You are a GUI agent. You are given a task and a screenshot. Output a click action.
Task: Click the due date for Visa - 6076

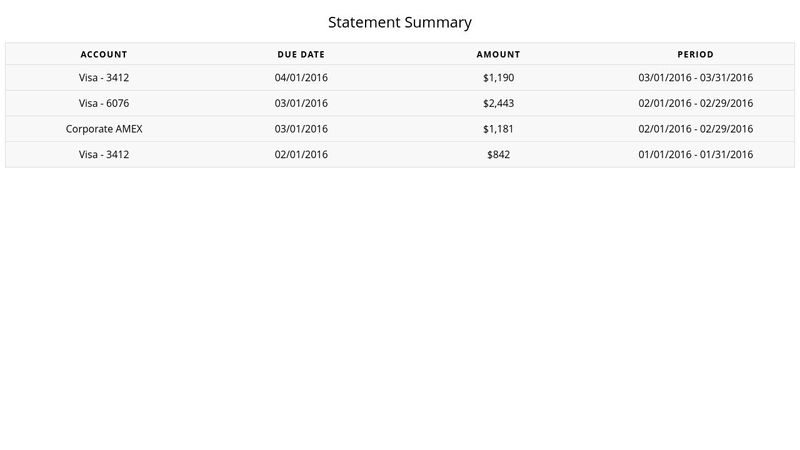301,103
